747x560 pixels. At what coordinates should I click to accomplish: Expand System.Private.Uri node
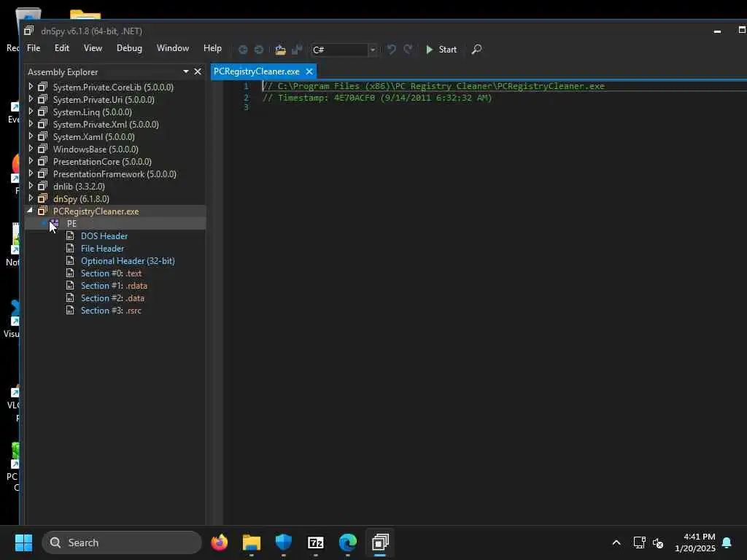[31, 99]
